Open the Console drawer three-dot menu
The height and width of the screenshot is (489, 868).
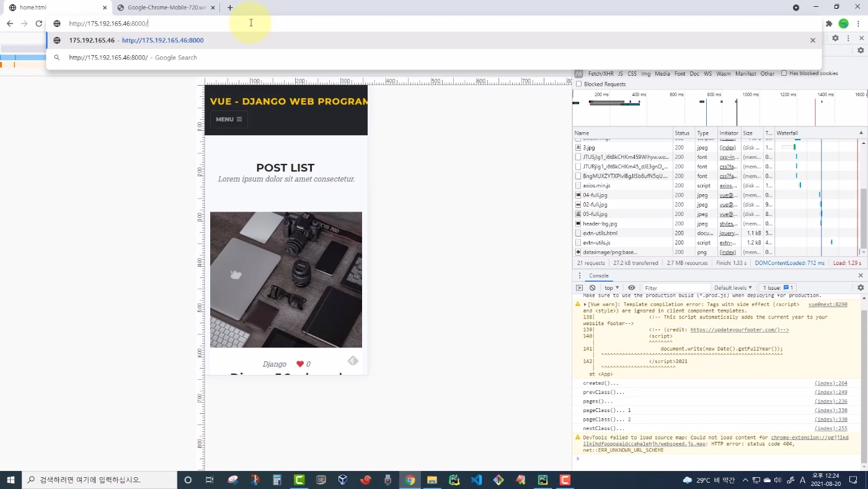580,276
